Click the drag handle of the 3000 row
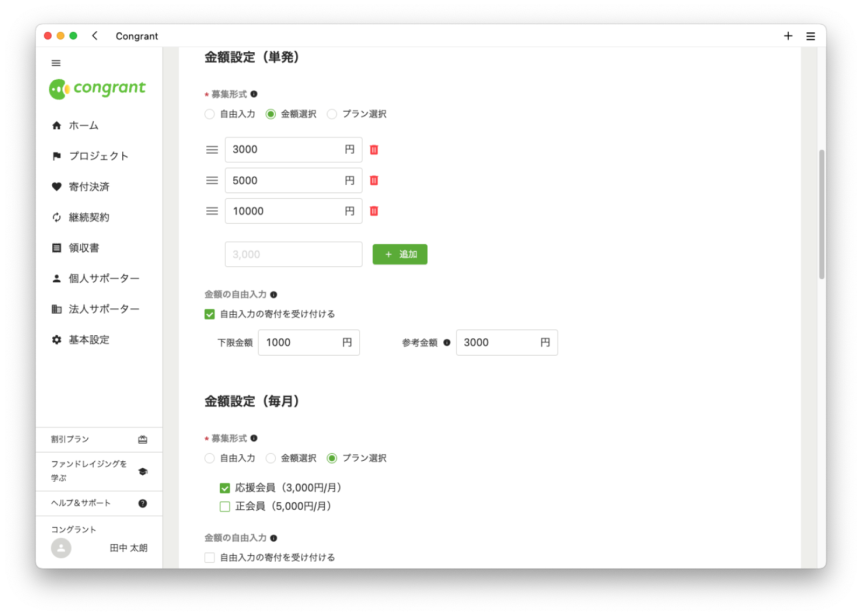The width and height of the screenshot is (862, 616). [x=212, y=150]
